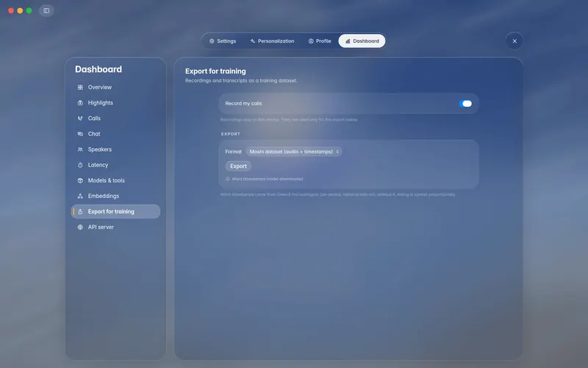The width and height of the screenshot is (588, 368).
Task: Open the Format dropdown for Moshi dataset
Action: (293, 152)
